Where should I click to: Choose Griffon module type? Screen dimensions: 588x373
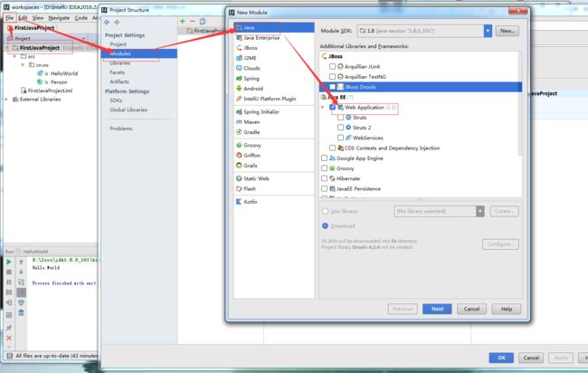tap(274, 155)
